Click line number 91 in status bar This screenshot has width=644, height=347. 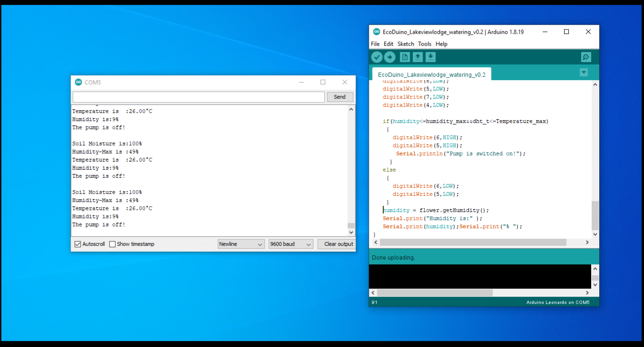click(x=375, y=302)
